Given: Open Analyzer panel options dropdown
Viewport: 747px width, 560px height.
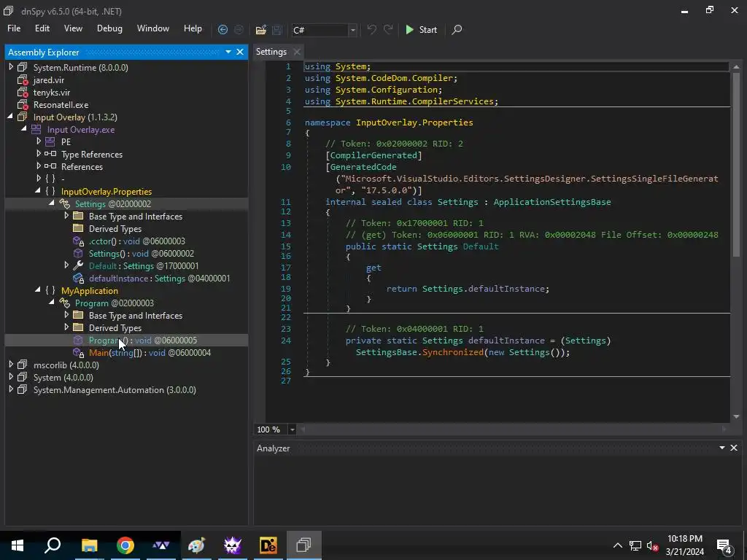Looking at the screenshot, I should [x=722, y=448].
